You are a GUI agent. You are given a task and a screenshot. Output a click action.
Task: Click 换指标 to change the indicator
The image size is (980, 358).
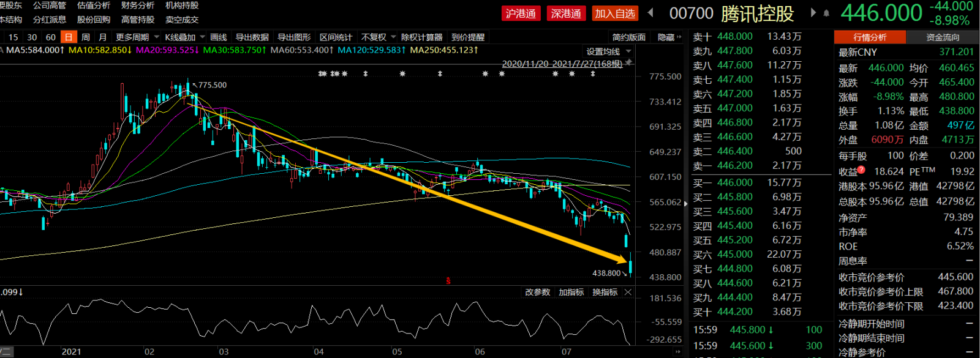[605, 293]
